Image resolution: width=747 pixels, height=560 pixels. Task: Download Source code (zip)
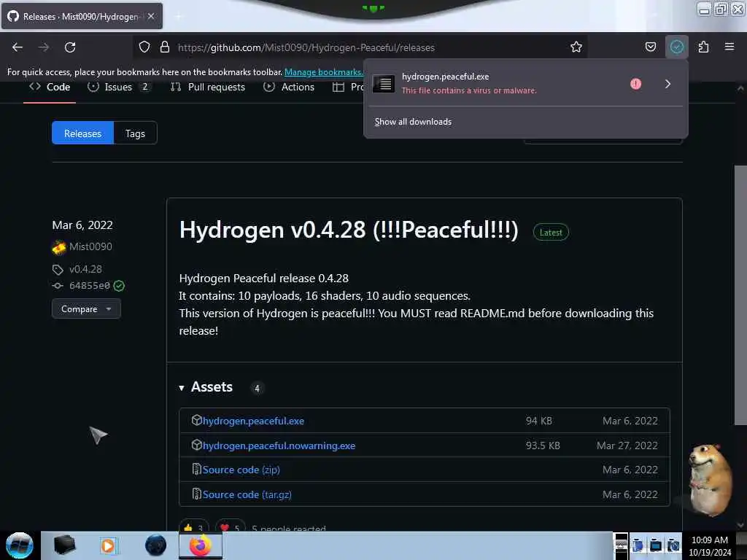tap(241, 470)
